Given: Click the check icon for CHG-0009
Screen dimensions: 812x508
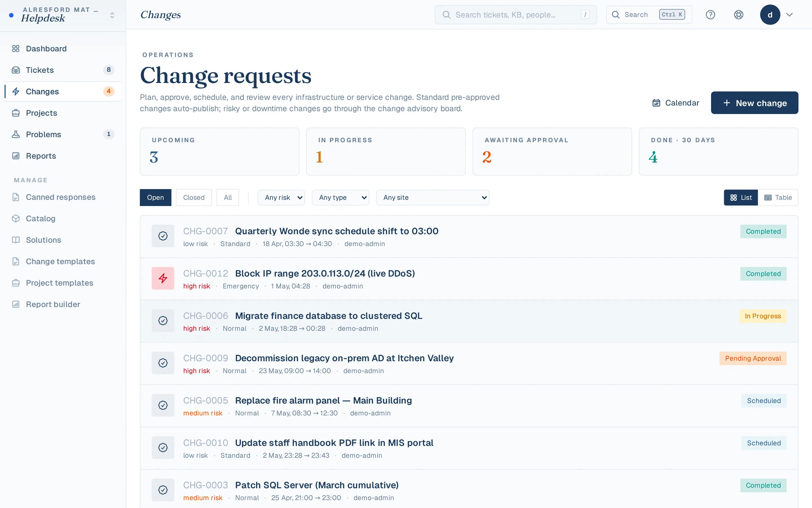Looking at the screenshot, I should (x=163, y=363).
